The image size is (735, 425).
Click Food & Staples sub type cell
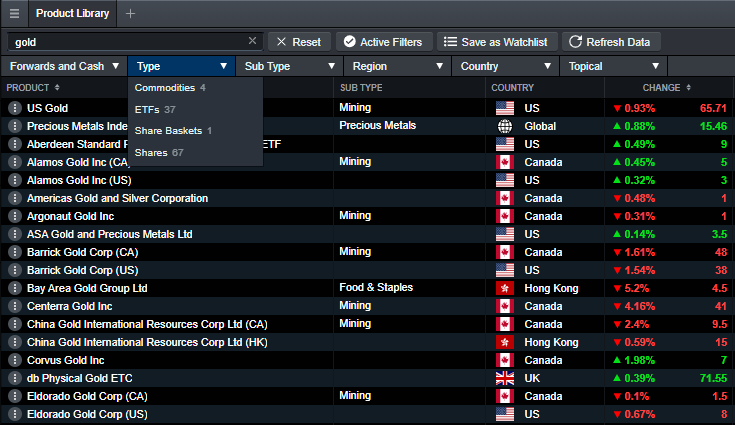[x=376, y=287]
